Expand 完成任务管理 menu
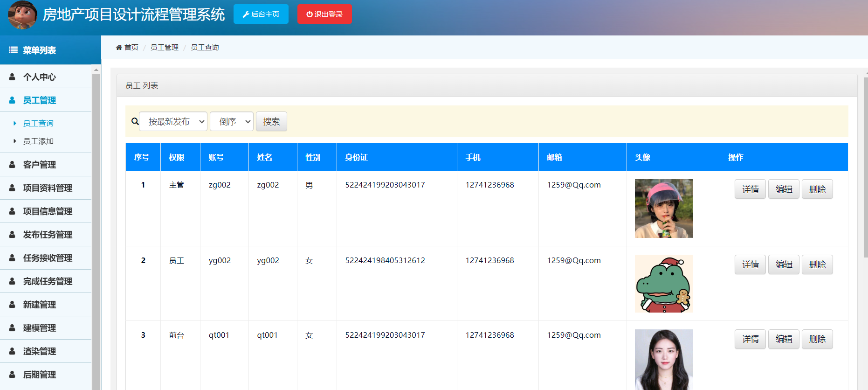 coord(46,281)
